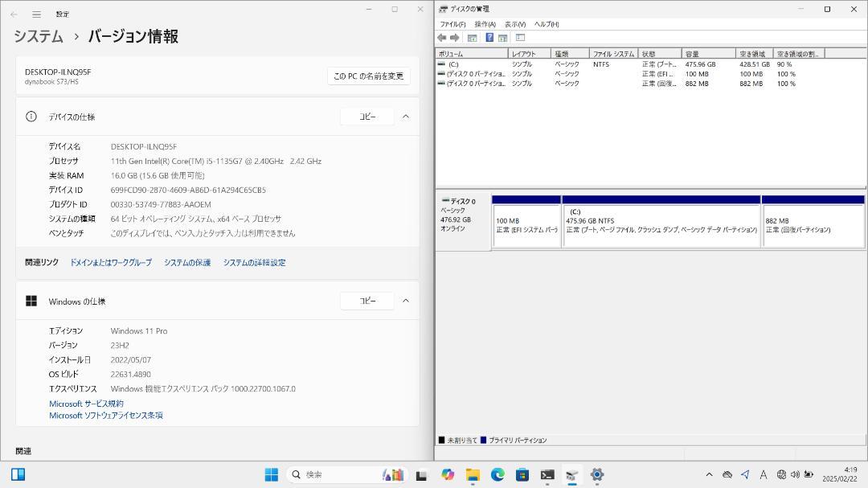
Task: Sort by ファイル システム column header
Action: coord(613,54)
